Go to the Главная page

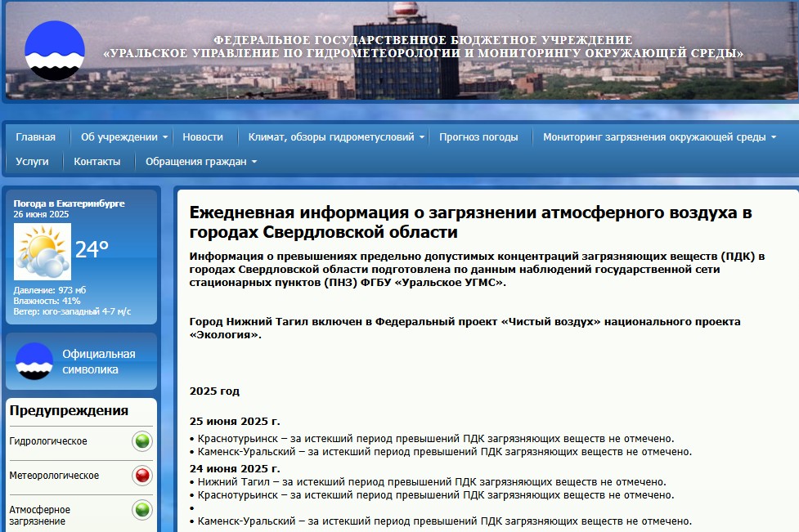[36, 137]
